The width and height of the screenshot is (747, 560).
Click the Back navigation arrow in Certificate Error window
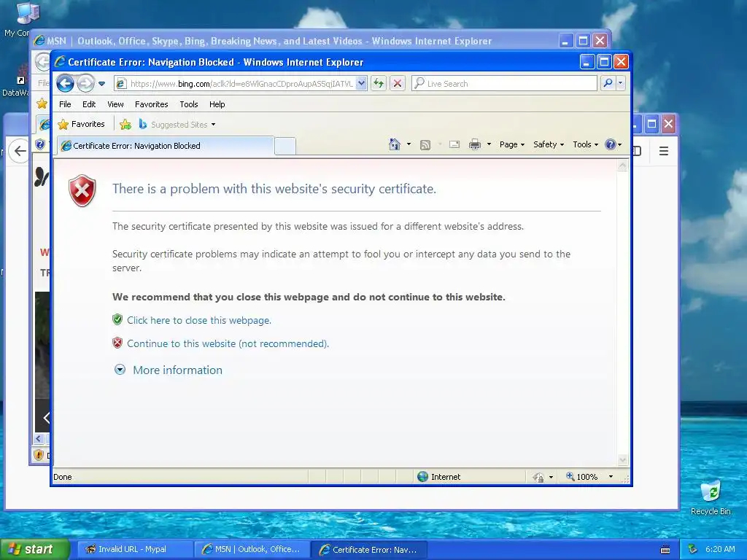pyautogui.click(x=65, y=84)
